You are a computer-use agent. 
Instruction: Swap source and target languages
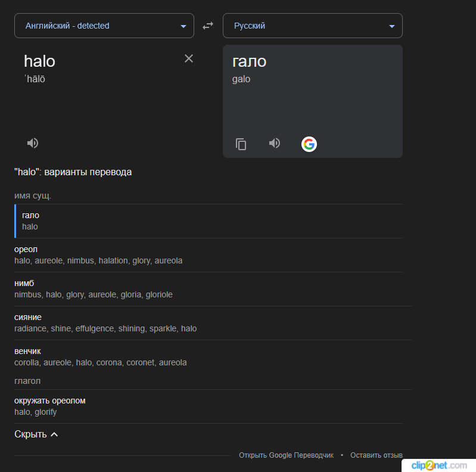click(208, 26)
